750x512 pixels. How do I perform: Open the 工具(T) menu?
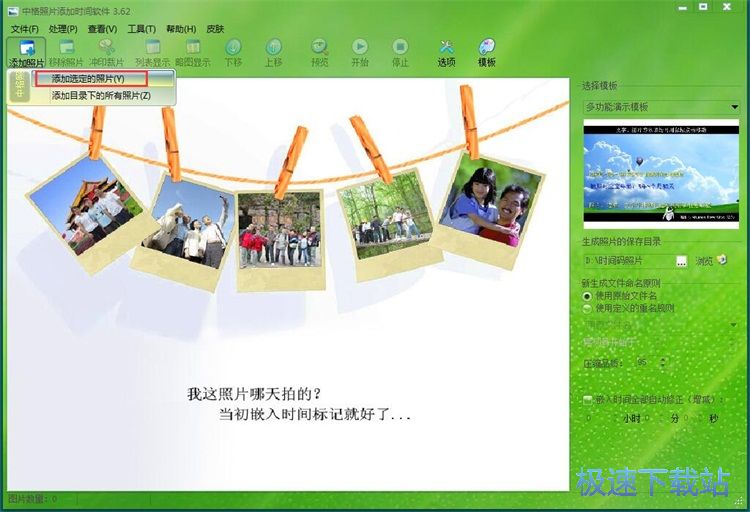pyautogui.click(x=141, y=29)
